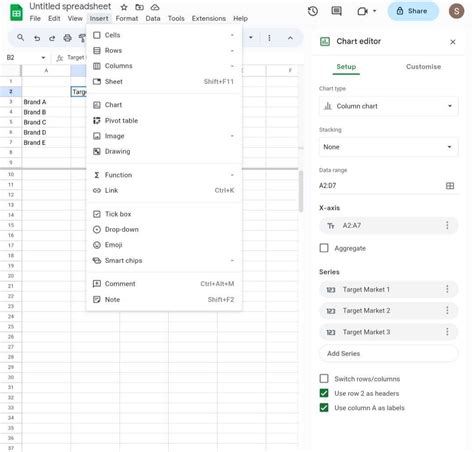The height and width of the screenshot is (452, 474).
Task: Insert a Comment from the menu
Action: coord(164,284)
